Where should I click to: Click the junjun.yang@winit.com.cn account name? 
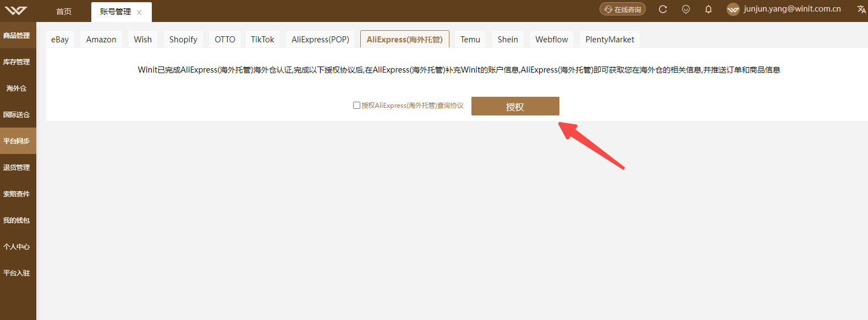click(x=792, y=9)
